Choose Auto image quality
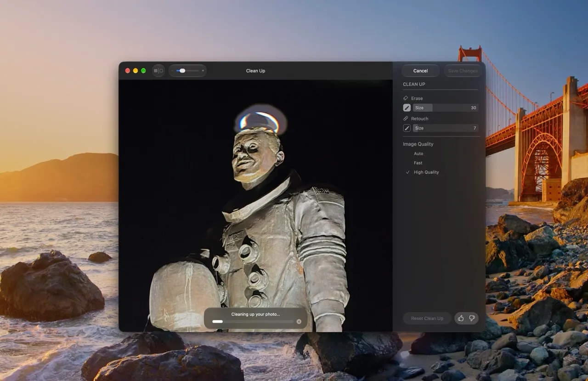588x381 pixels. (x=418, y=154)
